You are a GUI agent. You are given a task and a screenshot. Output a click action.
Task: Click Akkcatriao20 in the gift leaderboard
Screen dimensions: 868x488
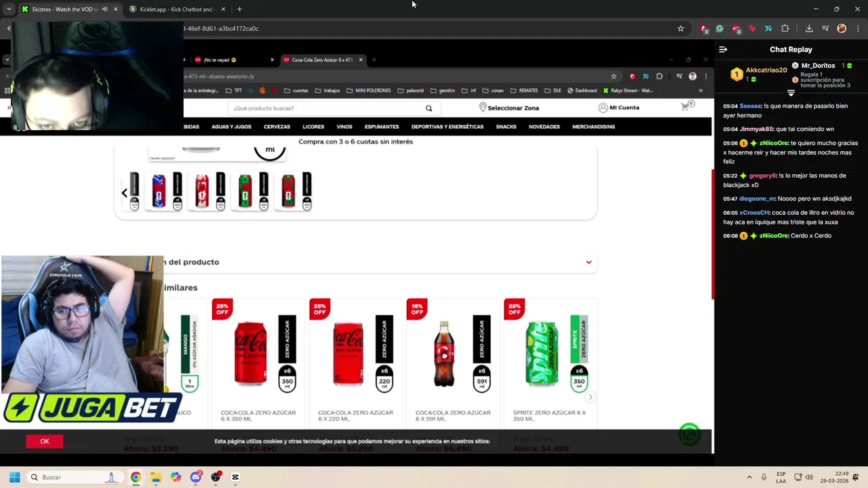coord(766,70)
